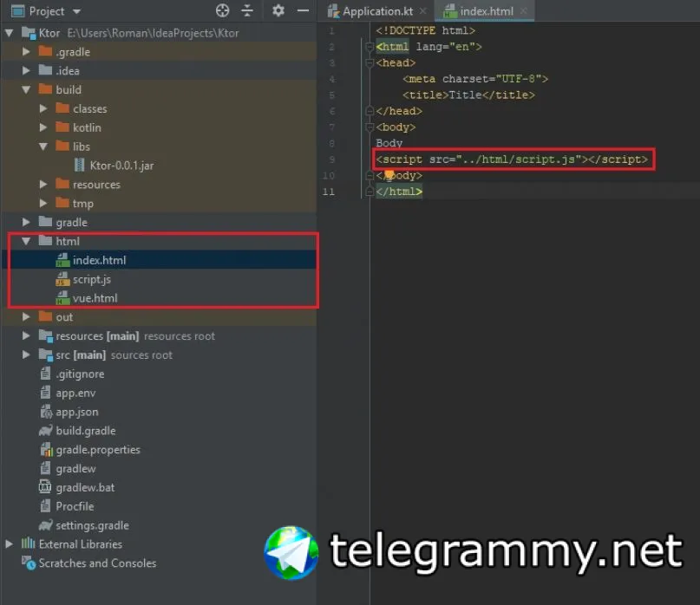Image resolution: width=700 pixels, height=605 pixels.
Task: Click the out folder icon
Action: 45,316
